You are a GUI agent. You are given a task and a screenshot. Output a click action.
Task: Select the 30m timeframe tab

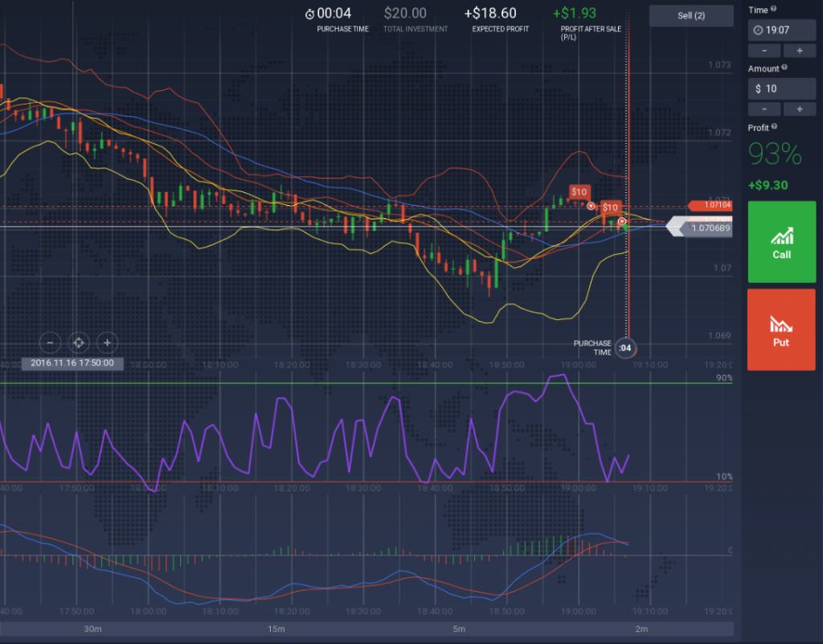(x=92, y=629)
